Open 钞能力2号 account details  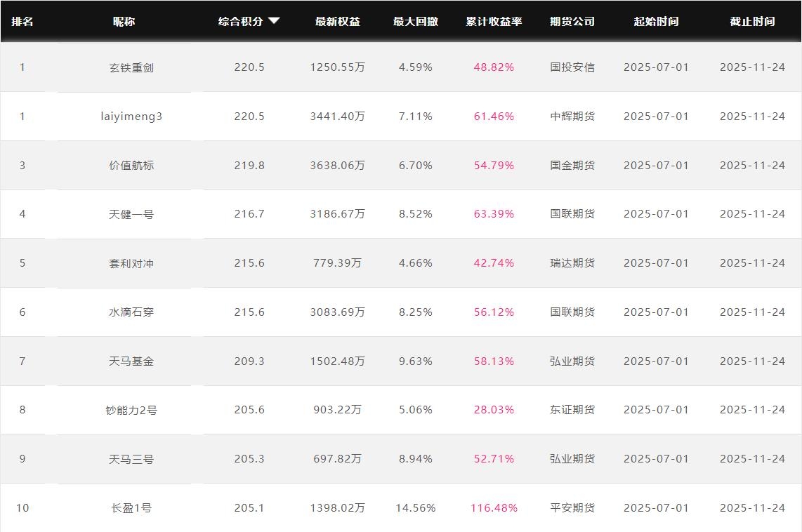tap(131, 410)
